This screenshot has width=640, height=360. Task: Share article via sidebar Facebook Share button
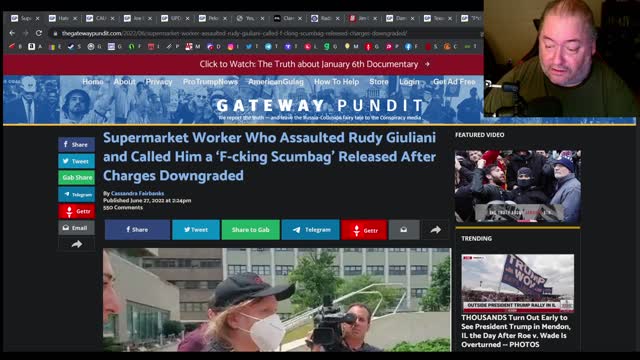tap(76, 144)
